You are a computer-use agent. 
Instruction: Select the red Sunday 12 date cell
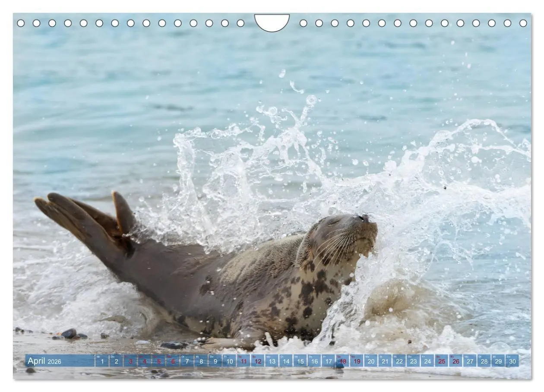point(258,362)
